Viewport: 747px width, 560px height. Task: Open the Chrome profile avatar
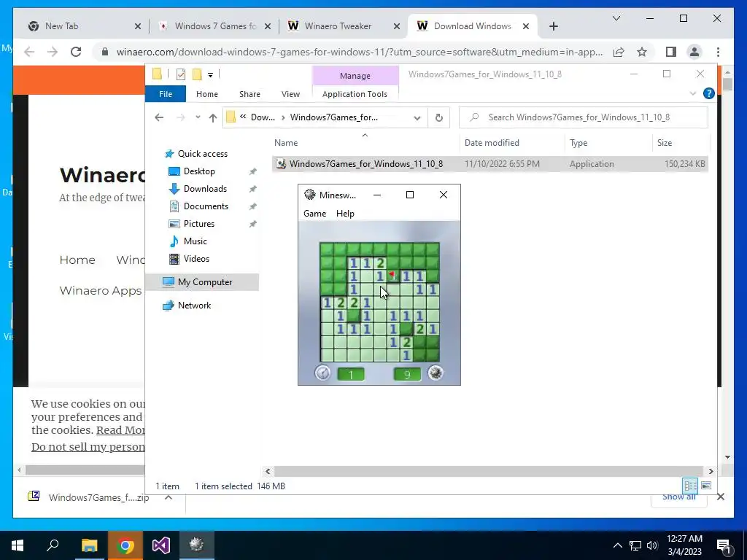pyautogui.click(x=694, y=52)
